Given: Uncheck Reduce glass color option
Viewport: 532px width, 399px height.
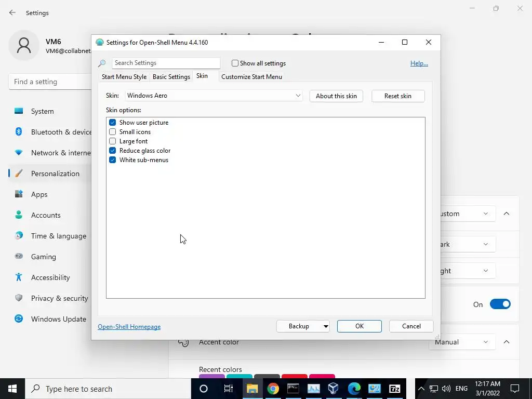Looking at the screenshot, I should coord(112,150).
